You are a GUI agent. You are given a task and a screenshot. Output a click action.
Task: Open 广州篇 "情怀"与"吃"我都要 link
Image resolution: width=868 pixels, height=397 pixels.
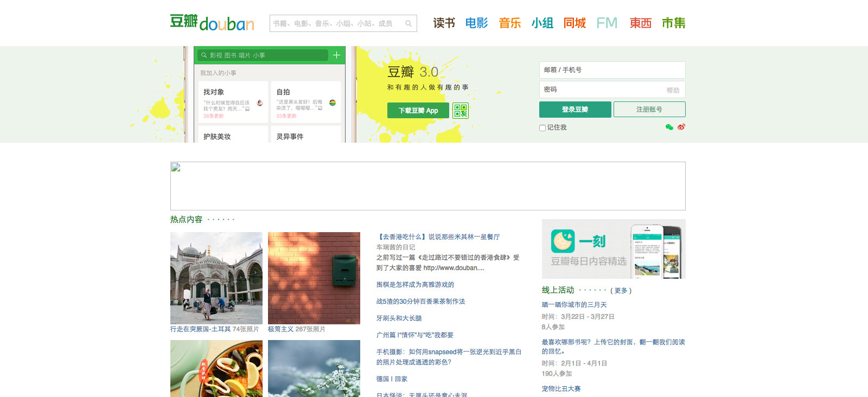click(x=415, y=335)
